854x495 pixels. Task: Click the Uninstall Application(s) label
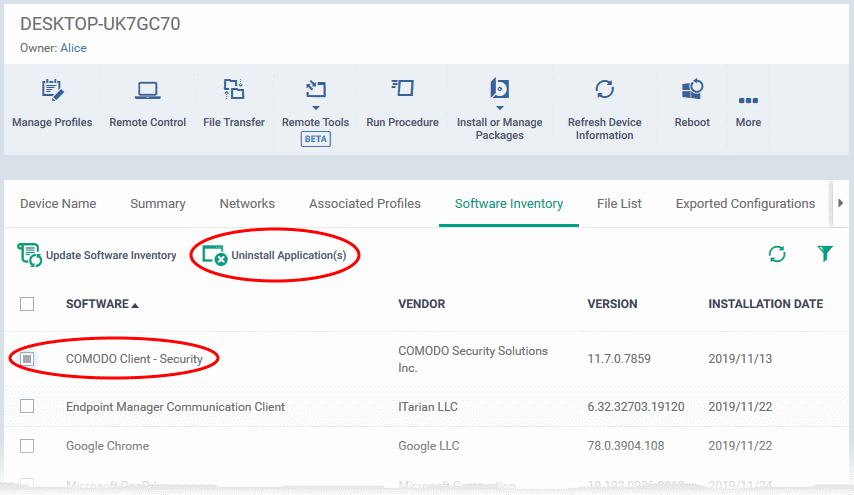click(x=289, y=255)
